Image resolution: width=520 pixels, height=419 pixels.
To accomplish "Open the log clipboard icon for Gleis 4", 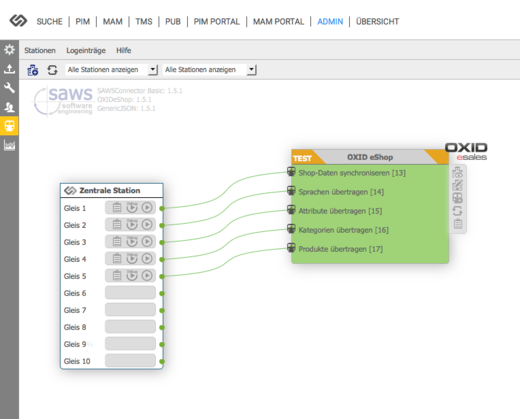I will click(x=117, y=258).
